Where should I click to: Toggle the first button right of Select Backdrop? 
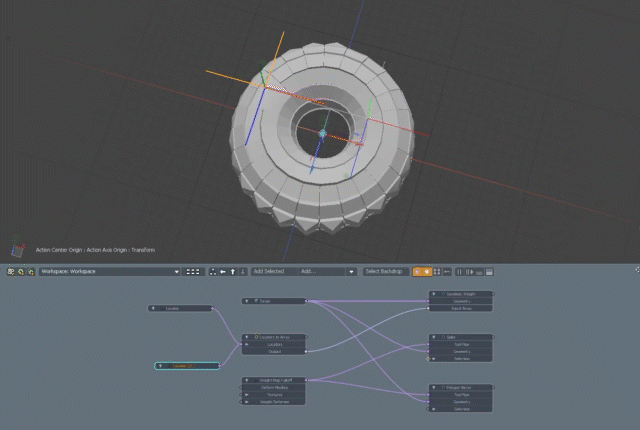pos(418,271)
